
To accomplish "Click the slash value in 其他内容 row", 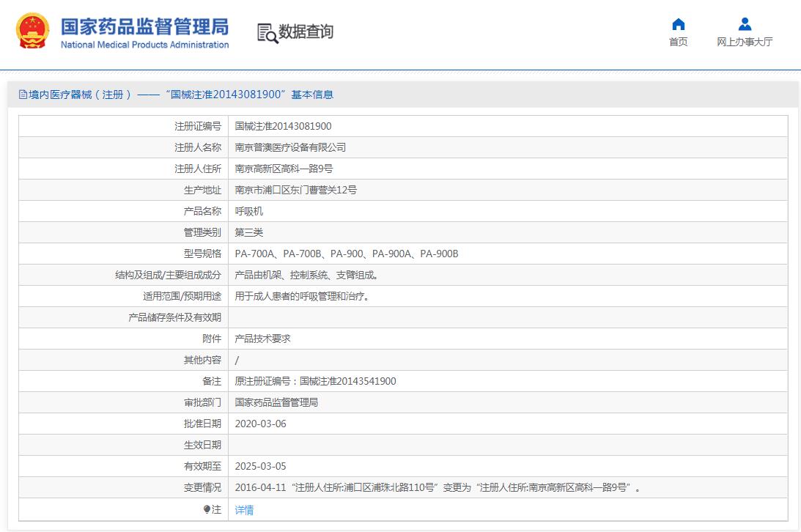I will click(237, 361).
